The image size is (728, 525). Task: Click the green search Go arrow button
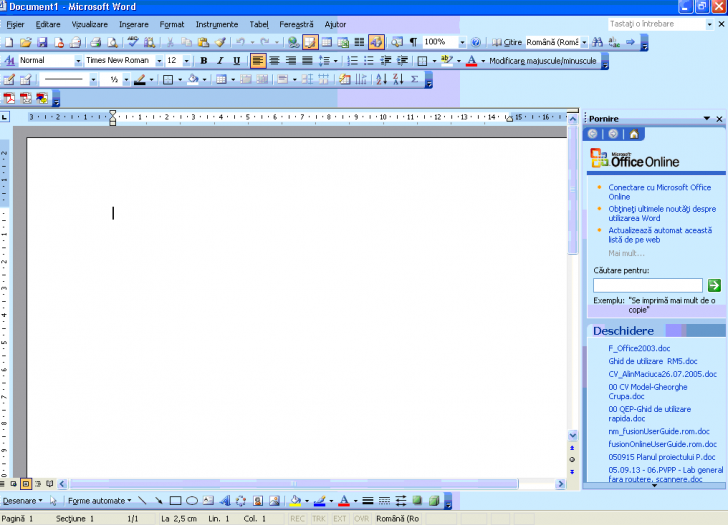point(714,285)
